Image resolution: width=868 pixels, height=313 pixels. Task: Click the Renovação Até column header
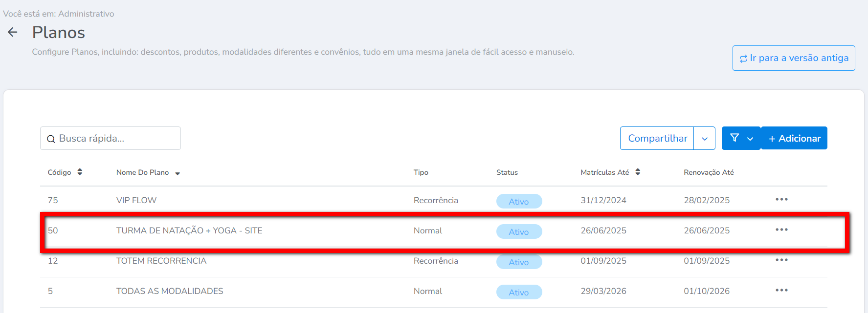pos(709,172)
